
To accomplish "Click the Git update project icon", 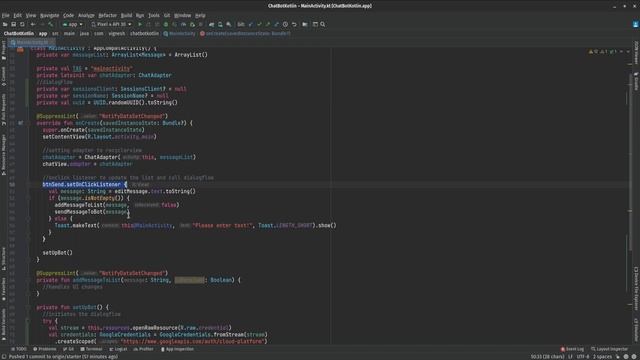I will [x=251, y=24].
